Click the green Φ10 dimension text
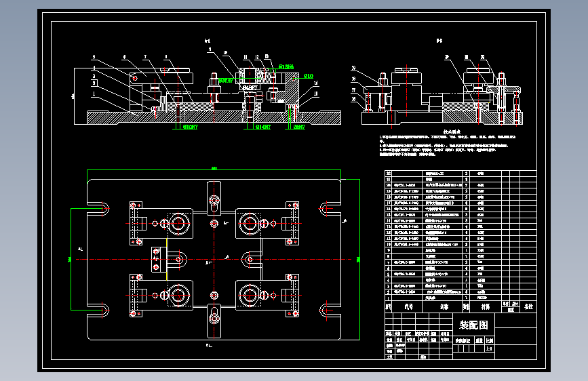The width and height of the screenshot is (588, 381). (309, 76)
